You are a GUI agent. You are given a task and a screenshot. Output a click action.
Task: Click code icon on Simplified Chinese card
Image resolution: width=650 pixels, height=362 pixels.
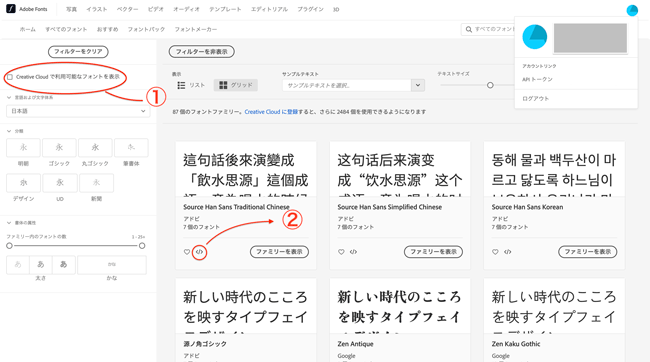click(x=353, y=252)
